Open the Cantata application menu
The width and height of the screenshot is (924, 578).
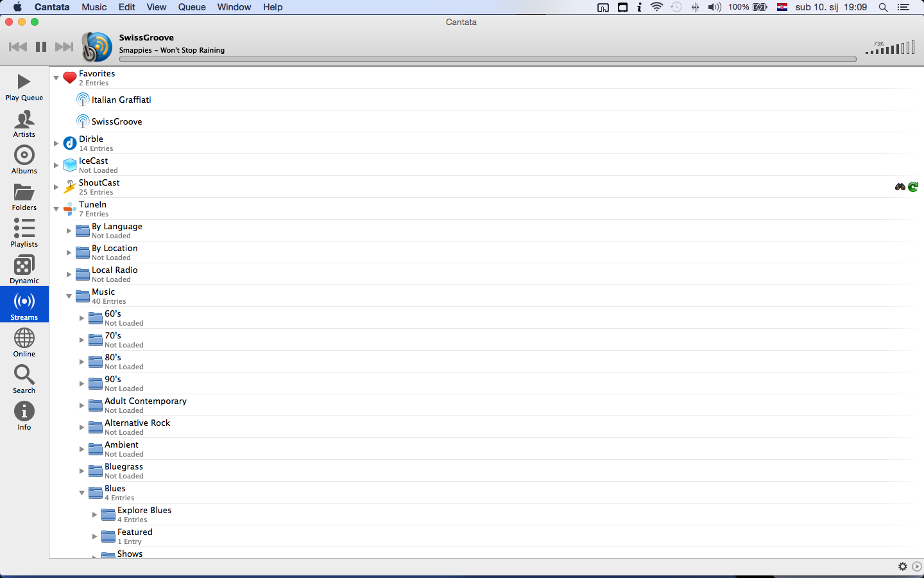(x=52, y=7)
